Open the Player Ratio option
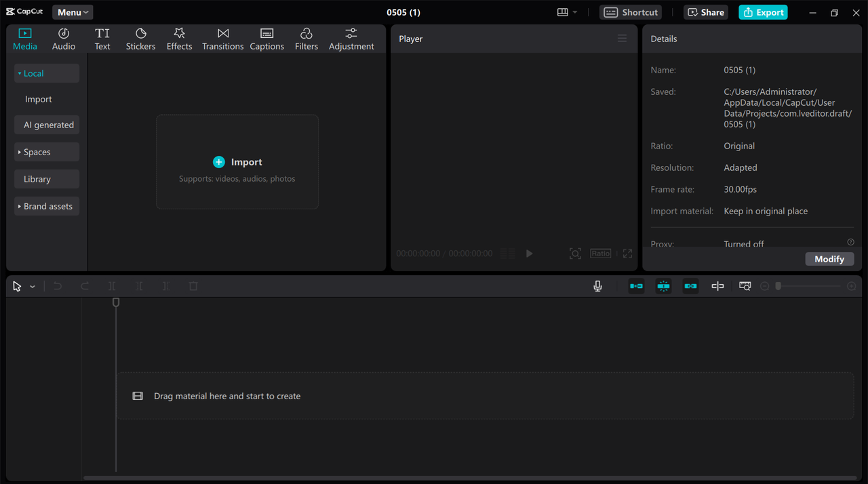Image resolution: width=868 pixels, height=484 pixels. pos(600,254)
